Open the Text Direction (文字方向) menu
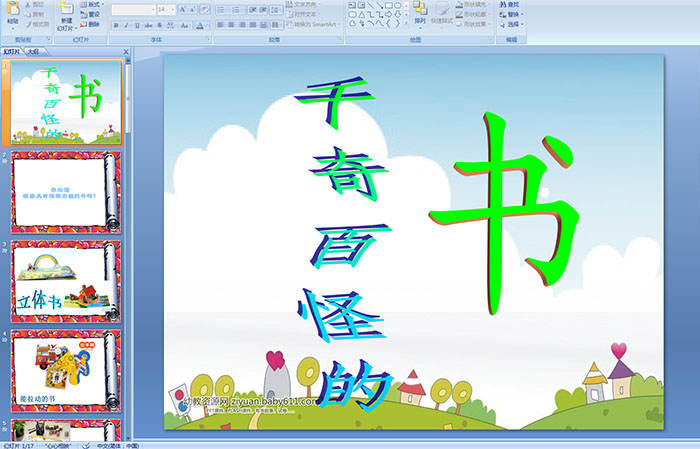This screenshot has height=449, width=700. point(304,4)
